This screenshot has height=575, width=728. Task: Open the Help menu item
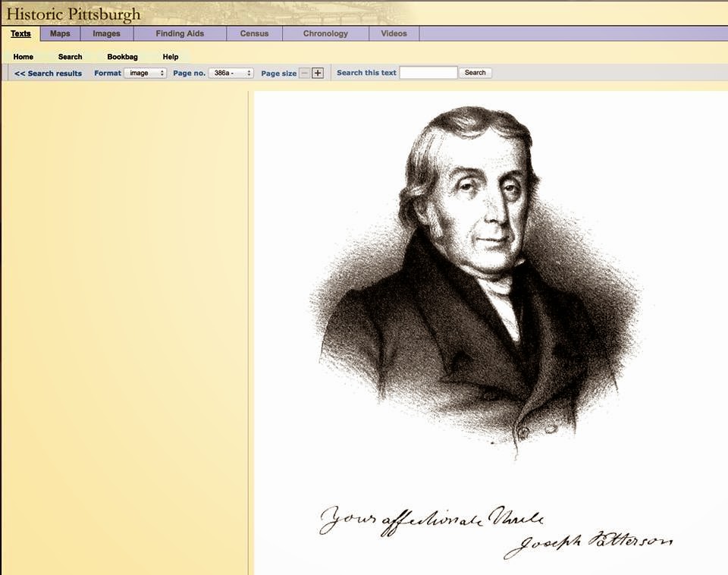click(x=171, y=57)
